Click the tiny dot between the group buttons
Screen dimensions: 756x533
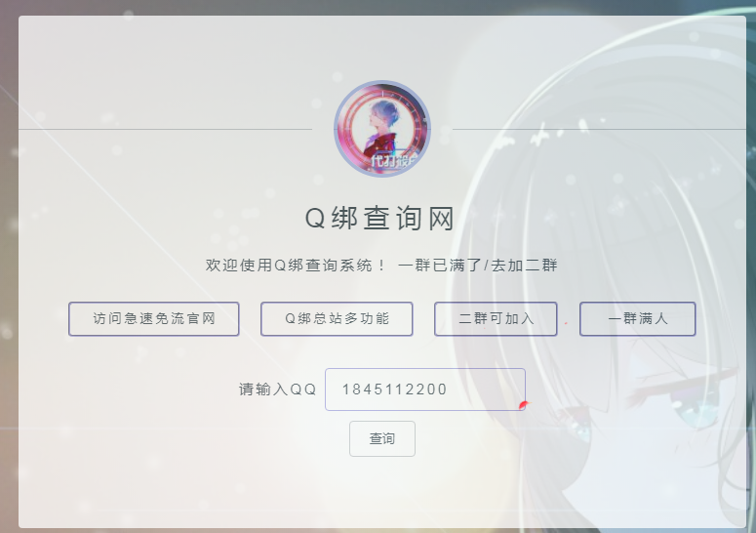[566, 323]
